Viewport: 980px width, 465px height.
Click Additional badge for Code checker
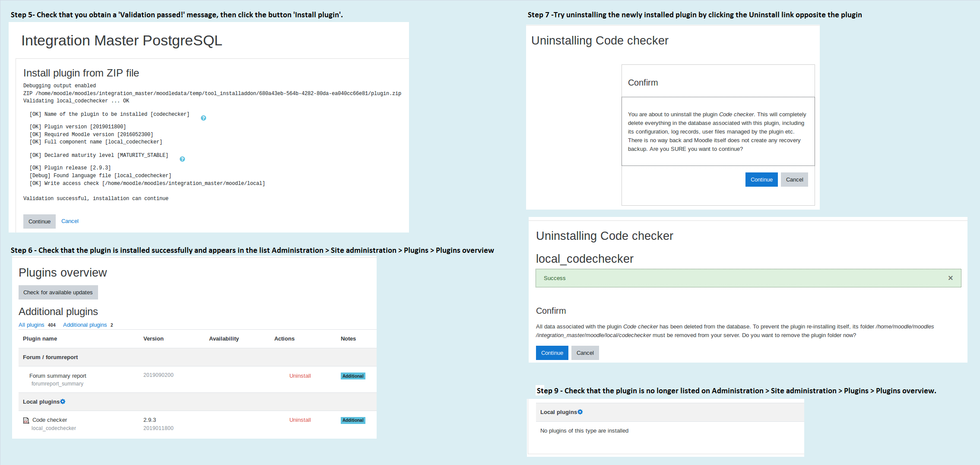coord(353,420)
